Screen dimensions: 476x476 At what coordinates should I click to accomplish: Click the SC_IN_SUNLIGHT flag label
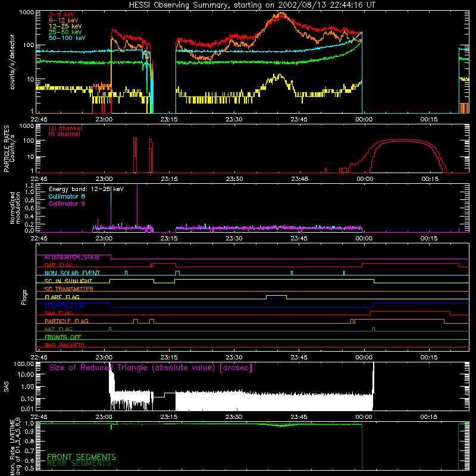point(68,281)
